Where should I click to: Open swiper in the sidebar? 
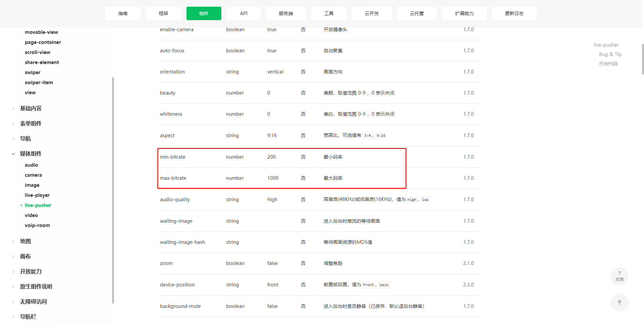33,72
